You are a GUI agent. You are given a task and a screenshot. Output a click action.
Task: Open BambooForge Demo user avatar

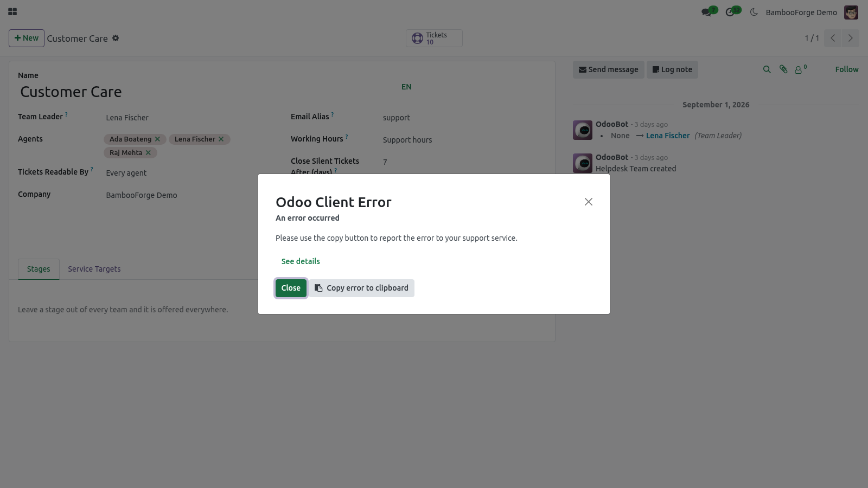tap(851, 12)
